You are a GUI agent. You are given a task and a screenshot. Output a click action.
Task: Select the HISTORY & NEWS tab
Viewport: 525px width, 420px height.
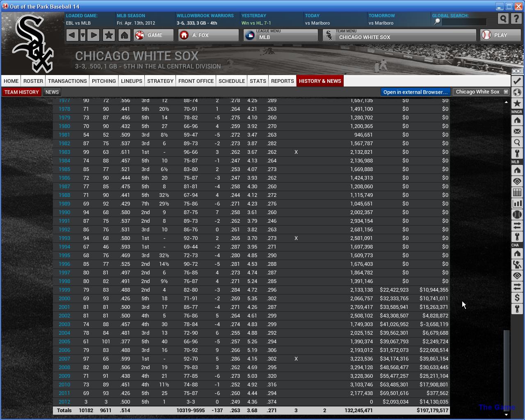click(x=320, y=81)
